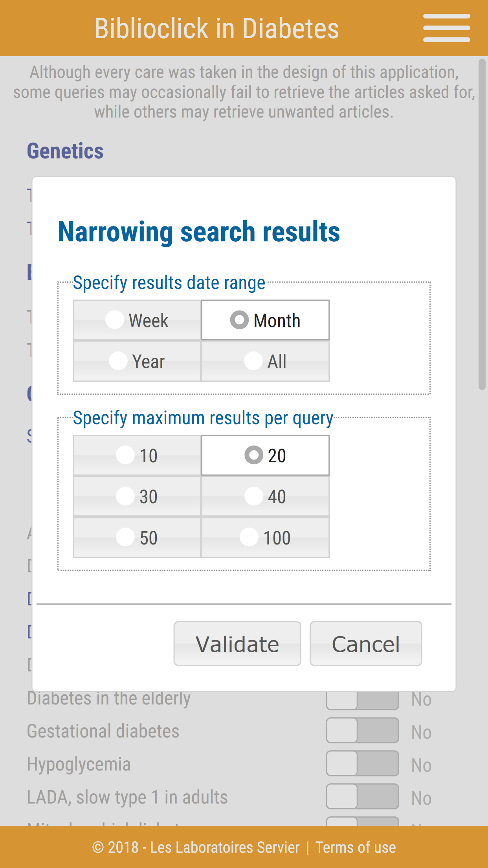
Task: Select the Year date range
Action: tap(136, 360)
